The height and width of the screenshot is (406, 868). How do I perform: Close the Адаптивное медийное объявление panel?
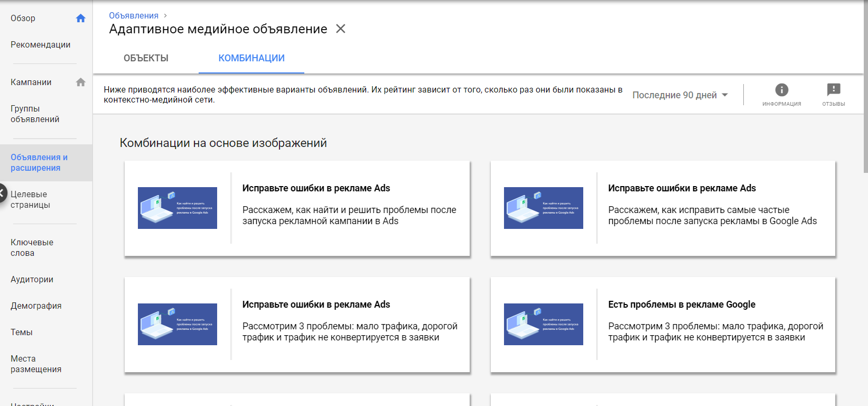341,29
